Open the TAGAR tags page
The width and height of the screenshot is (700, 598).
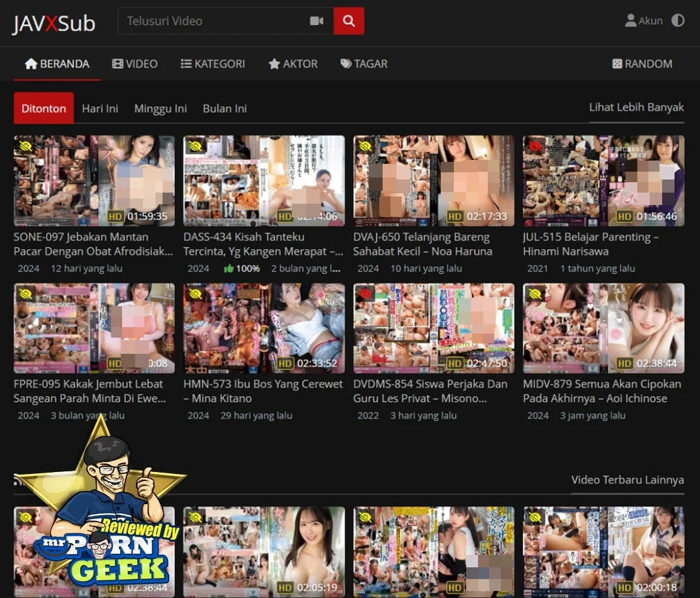tap(364, 64)
